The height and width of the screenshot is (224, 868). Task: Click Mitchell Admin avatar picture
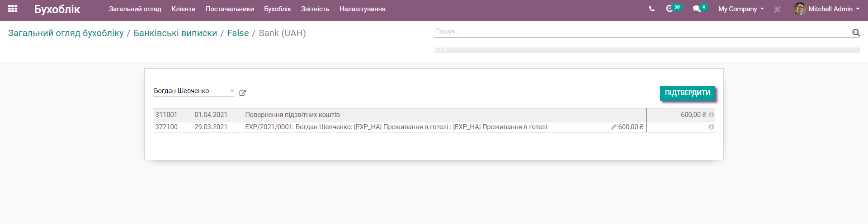(x=800, y=9)
